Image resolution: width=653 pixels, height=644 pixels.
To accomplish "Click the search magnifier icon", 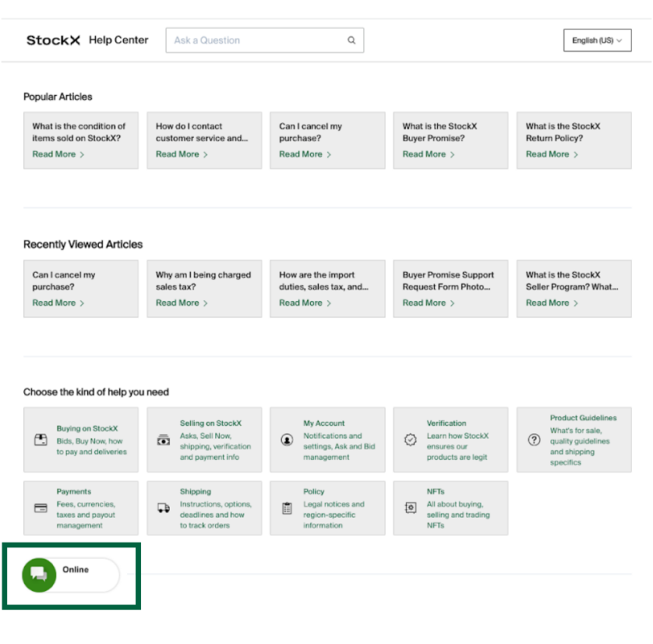I will (x=351, y=40).
